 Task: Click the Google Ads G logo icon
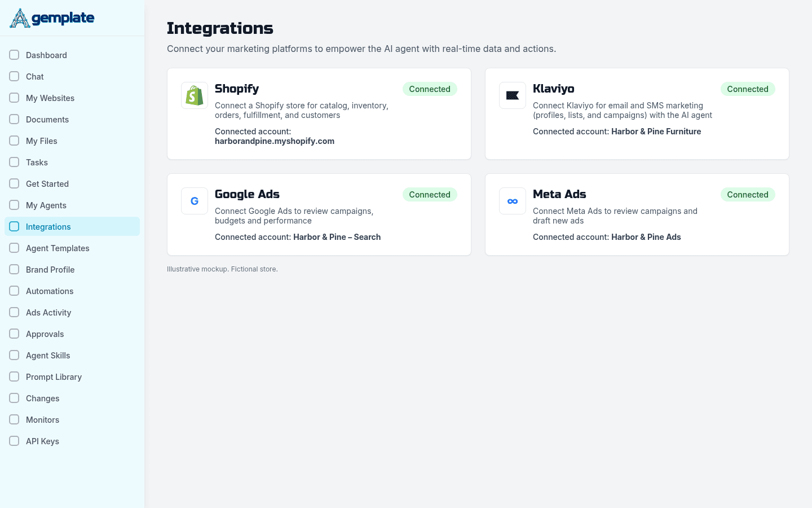(195, 201)
